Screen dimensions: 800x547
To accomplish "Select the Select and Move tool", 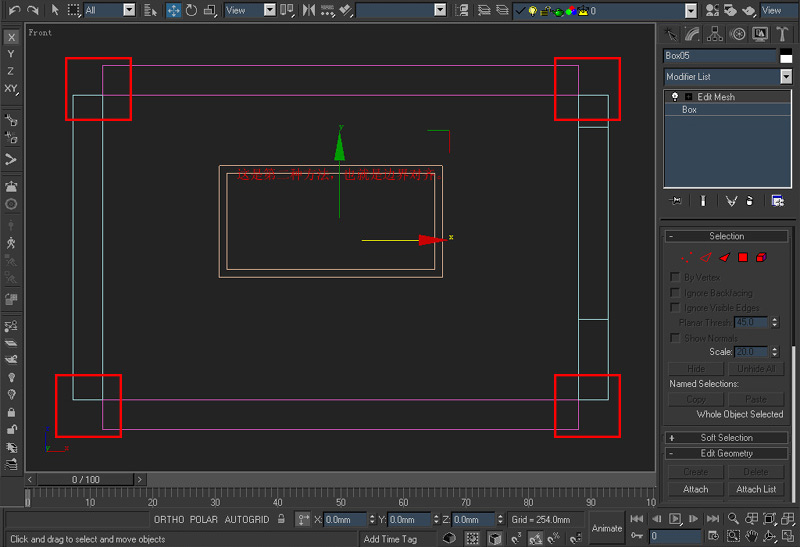I will (173, 10).
